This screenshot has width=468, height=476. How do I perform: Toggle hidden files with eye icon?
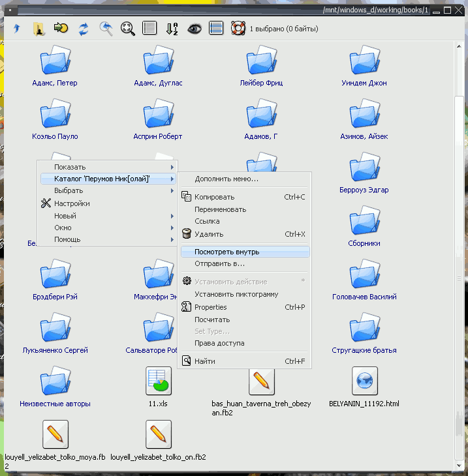point(195,29)
